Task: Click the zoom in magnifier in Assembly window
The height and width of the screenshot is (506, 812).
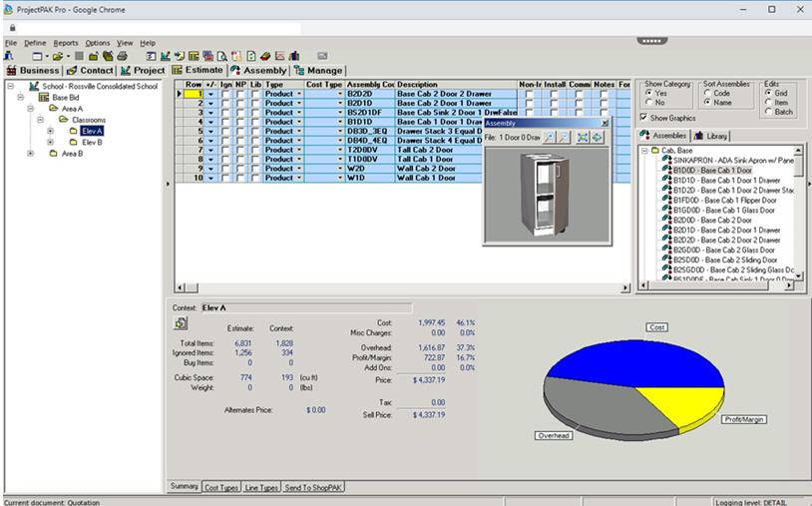Action: pos(549,138)
